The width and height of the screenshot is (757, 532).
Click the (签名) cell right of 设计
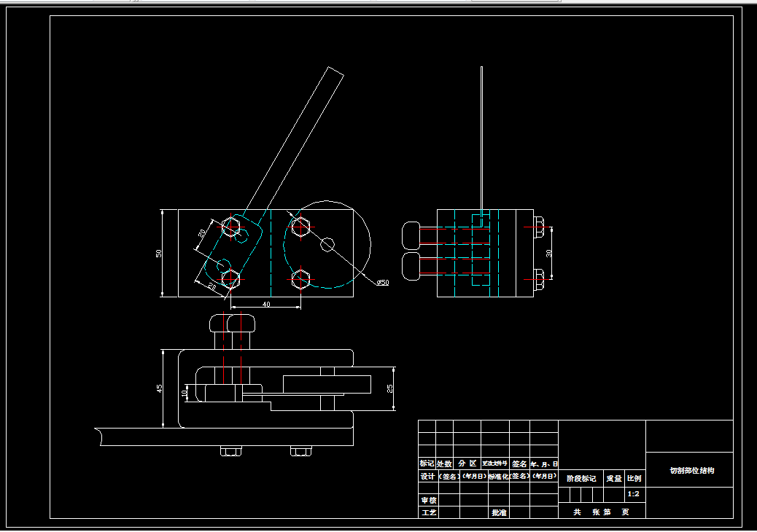[449, 477]
